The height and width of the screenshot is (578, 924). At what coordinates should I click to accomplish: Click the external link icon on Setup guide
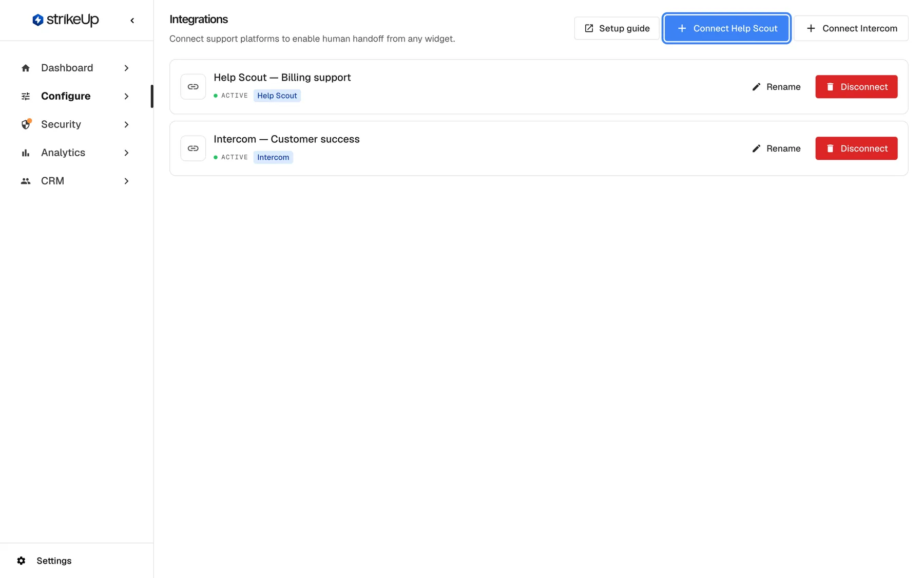click(x=589, y=28)
